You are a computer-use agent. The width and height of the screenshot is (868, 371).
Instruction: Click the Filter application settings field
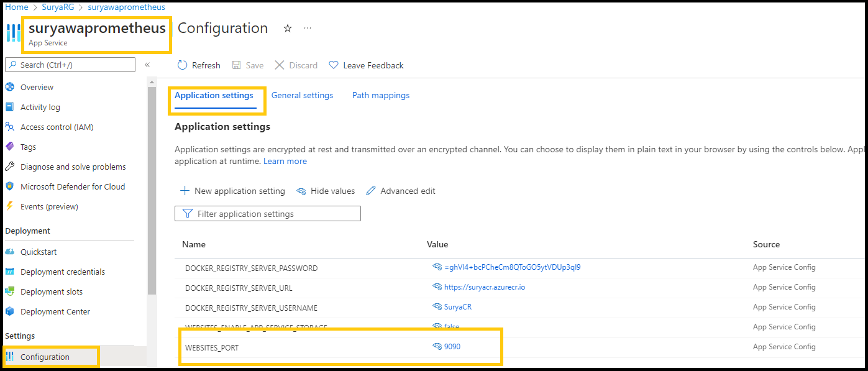[268, 214]
